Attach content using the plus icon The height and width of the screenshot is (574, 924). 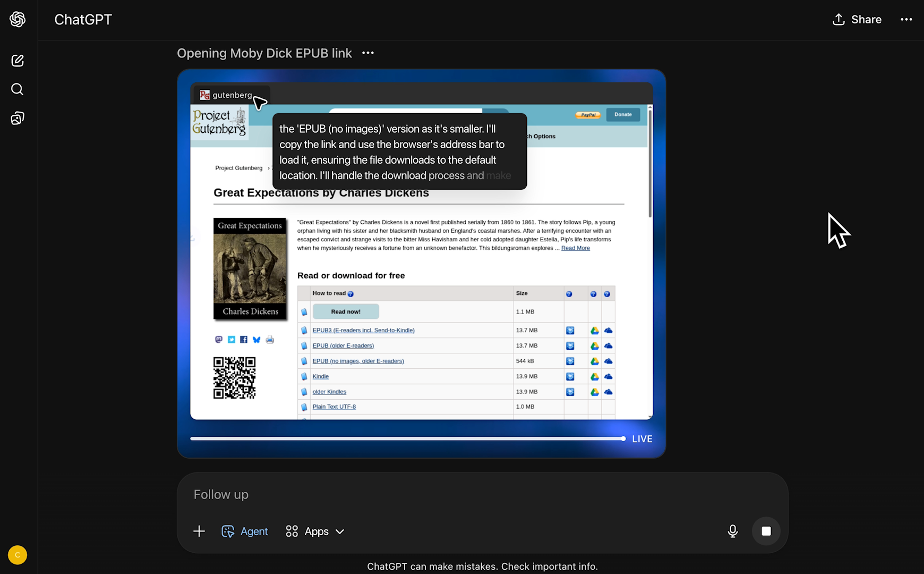[x=199, y=531]
